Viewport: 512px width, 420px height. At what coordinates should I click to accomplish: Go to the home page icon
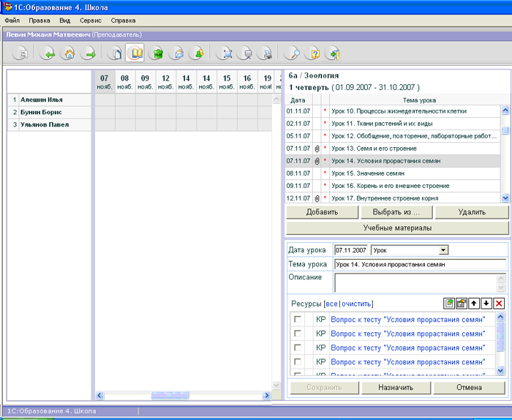(69, 53)
